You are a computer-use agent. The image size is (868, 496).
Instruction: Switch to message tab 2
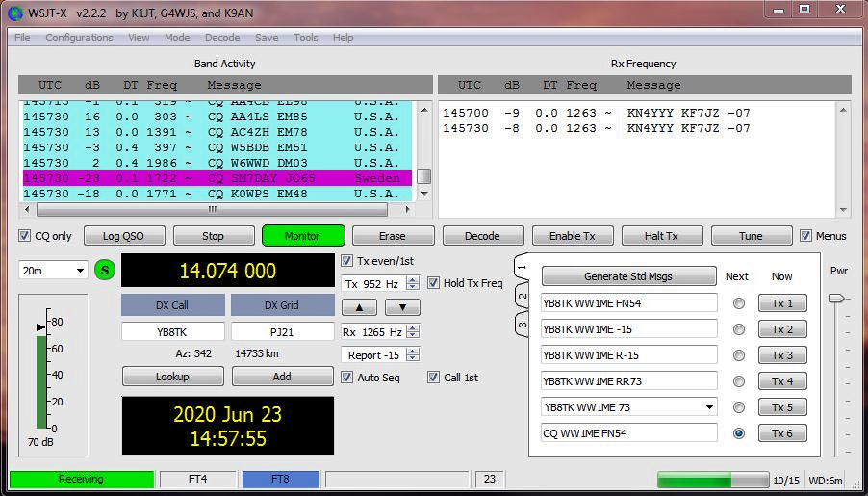[x=523, y=296]
